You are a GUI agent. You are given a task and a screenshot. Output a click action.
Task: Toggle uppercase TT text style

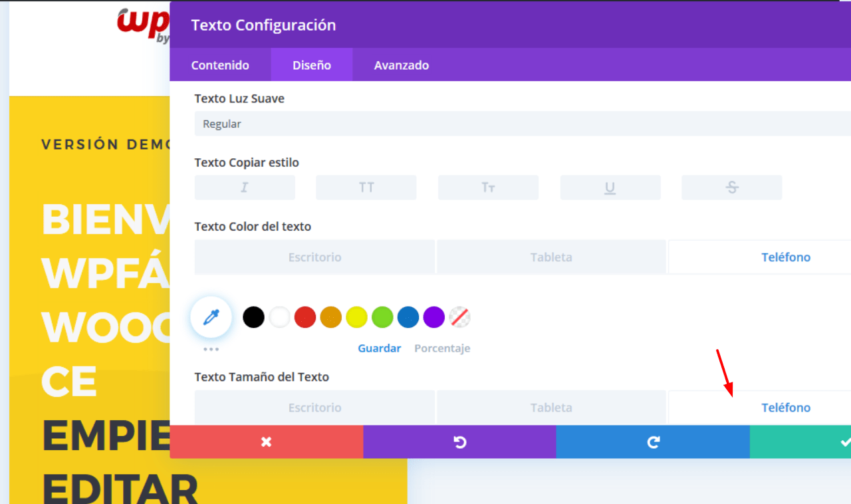click(366, 188)
